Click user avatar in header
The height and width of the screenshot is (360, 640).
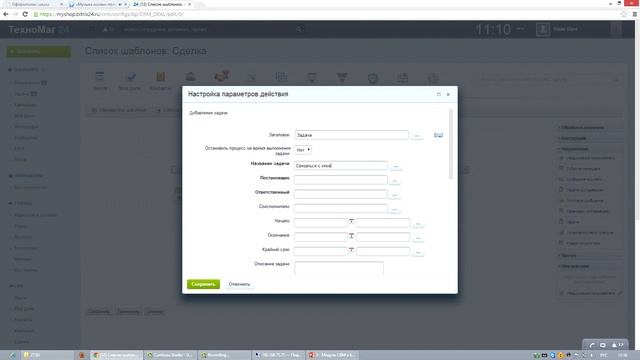(x=543, y=29)
